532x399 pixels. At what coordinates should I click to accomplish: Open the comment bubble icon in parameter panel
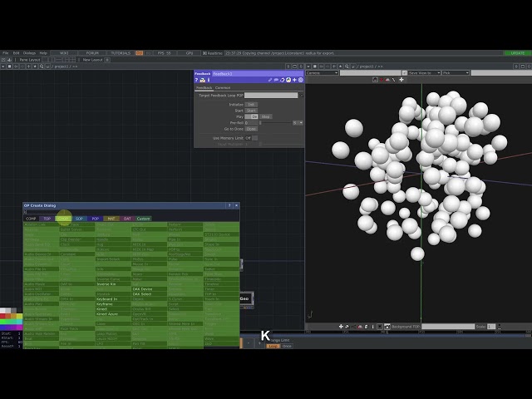point(276,80)
